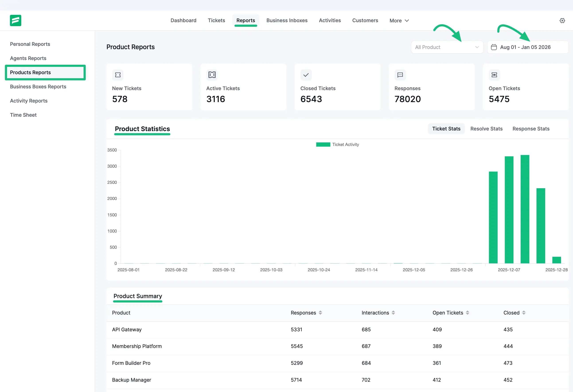The width and height of the screenshot is (573, 392).
Task: Open Agents Reports in the sidebar
Action: pos(28,58)
